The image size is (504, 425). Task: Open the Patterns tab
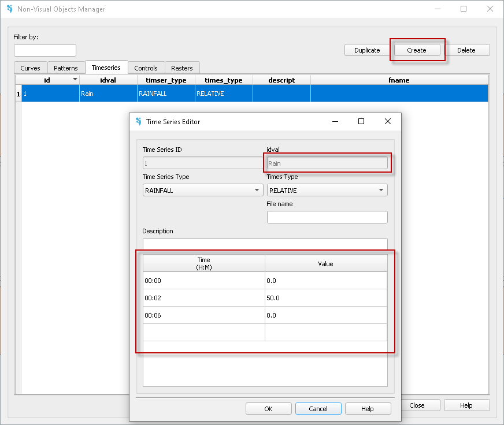click(66, 68)
